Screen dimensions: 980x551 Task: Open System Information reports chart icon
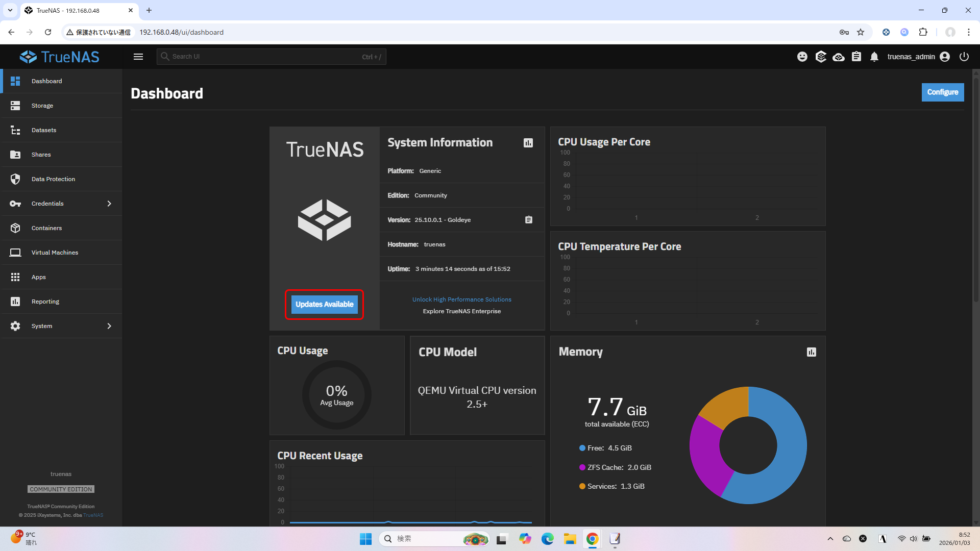coord(528,143)
